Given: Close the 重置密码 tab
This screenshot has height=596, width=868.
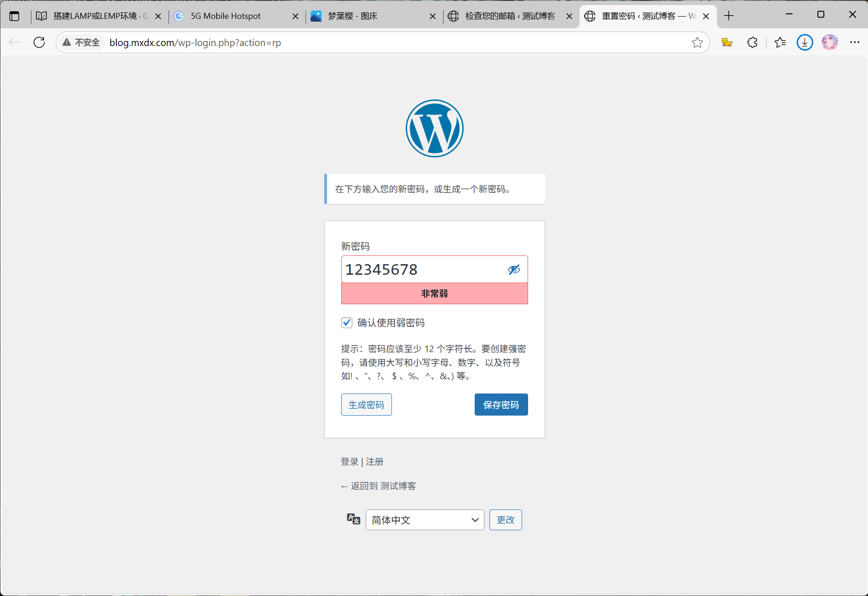Looking at the screenshot, I should click(x=706, y=16).
